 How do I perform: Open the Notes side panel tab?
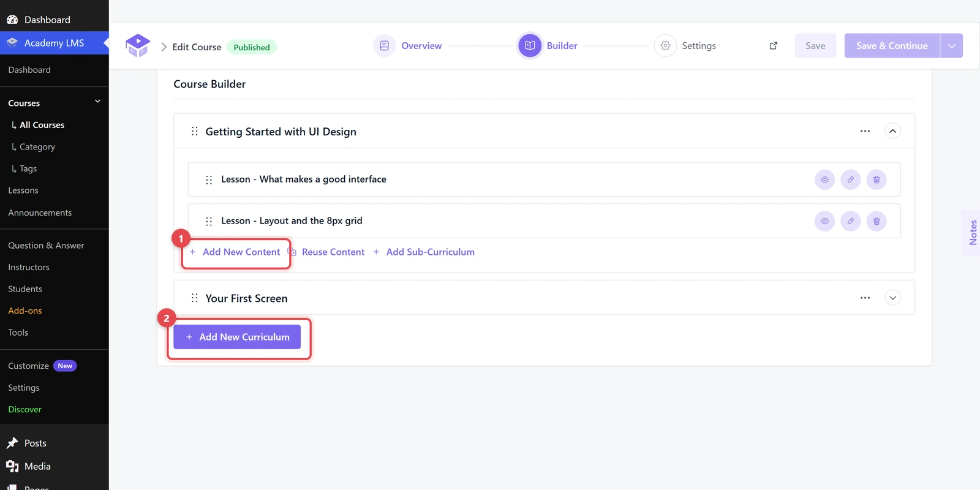pos(972,233)
